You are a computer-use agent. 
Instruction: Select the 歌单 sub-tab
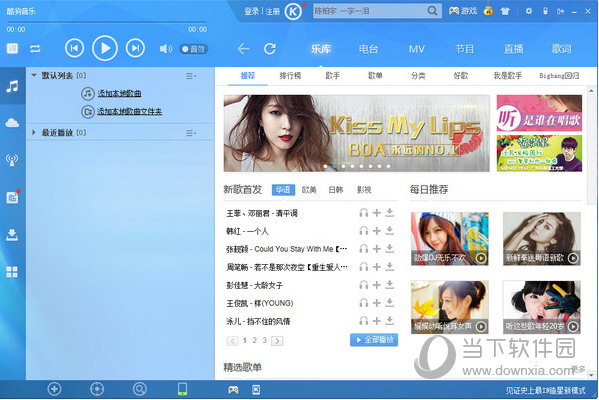(x=375, y=76)
